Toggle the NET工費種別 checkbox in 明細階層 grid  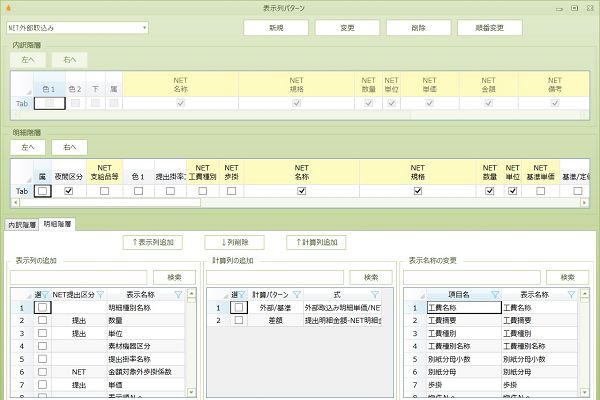[x=203, y=191]
